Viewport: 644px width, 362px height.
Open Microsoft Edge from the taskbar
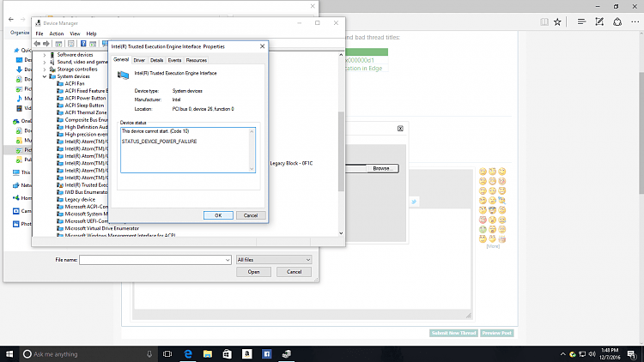point(188,353)
